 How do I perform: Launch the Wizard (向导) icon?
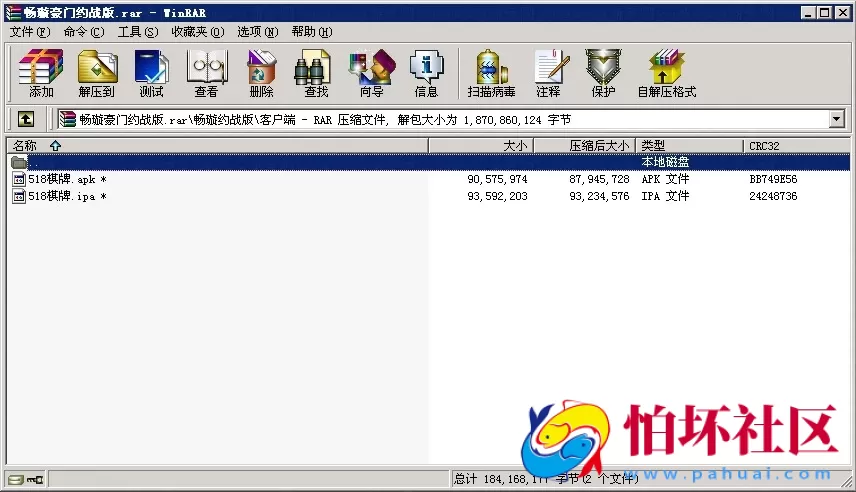tap(371, 73)
